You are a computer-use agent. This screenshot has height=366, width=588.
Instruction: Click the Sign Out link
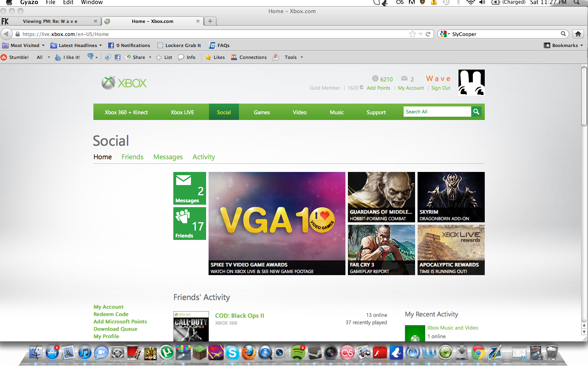click(440, 88)
